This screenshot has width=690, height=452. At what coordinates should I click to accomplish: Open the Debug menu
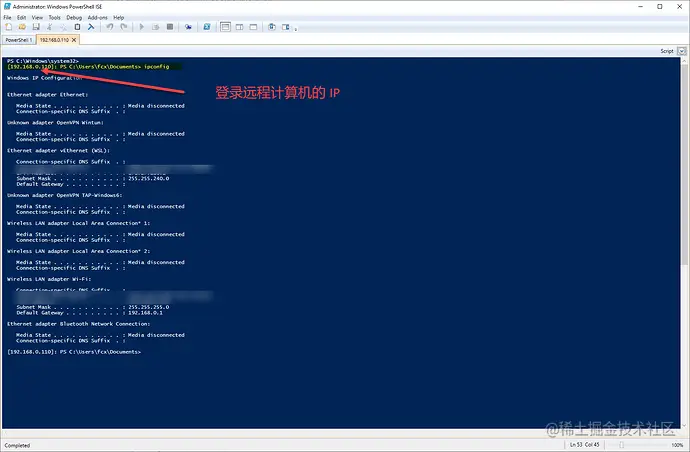pyautogui.click(x=74, y=18)
